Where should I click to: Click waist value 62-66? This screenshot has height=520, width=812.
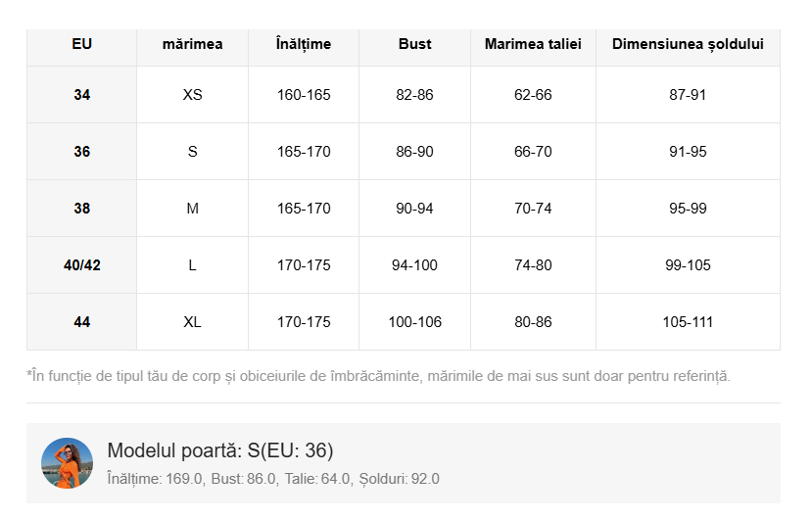[533, 95]
